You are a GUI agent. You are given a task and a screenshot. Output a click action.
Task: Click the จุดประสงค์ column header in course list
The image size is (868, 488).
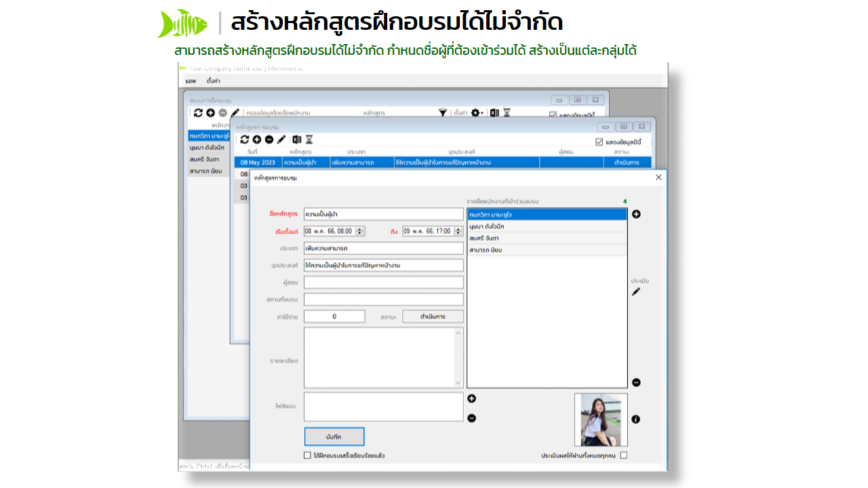[x=462, y=152]
